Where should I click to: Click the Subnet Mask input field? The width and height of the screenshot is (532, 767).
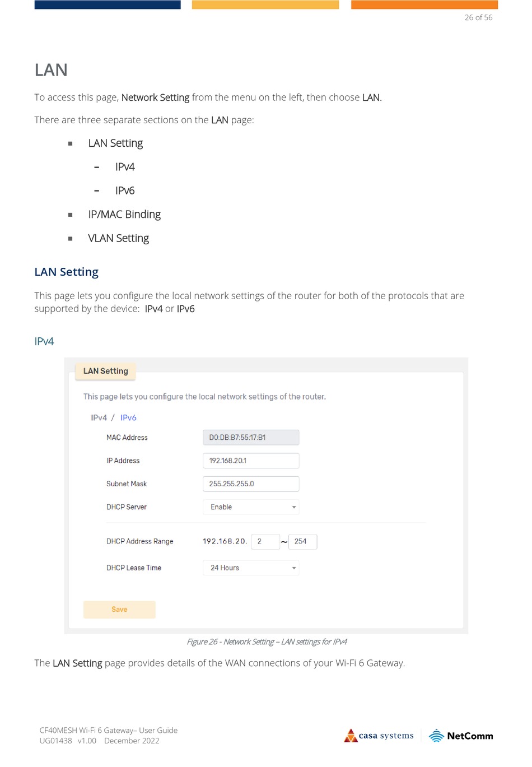(x=250, y=484)
